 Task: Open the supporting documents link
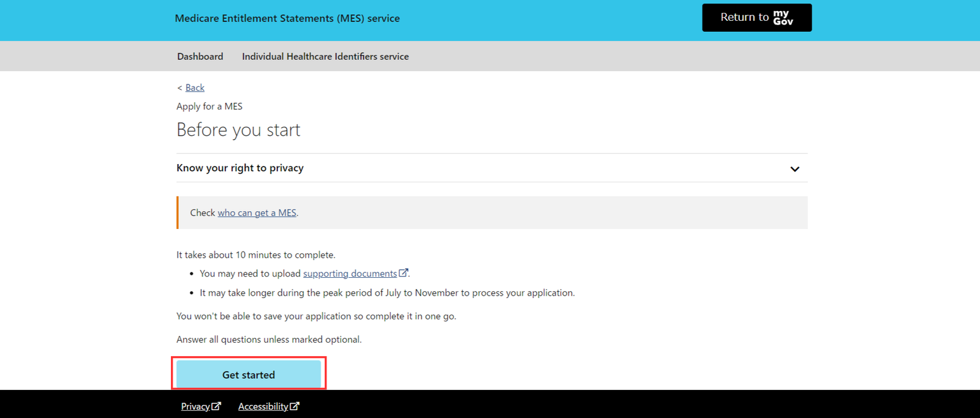point(350,274)
